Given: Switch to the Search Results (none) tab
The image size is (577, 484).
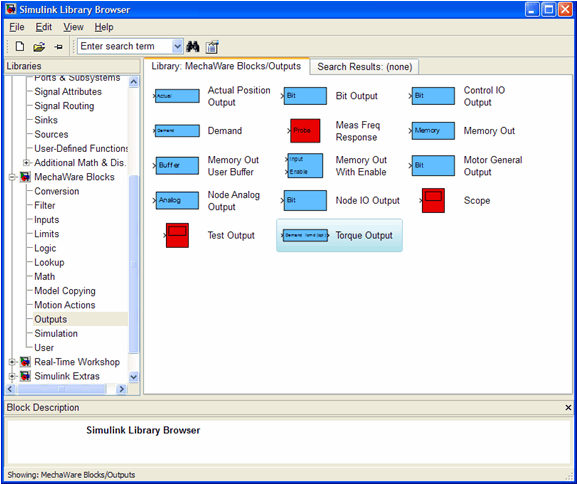Looking at the screenshot, I should 364,67.
